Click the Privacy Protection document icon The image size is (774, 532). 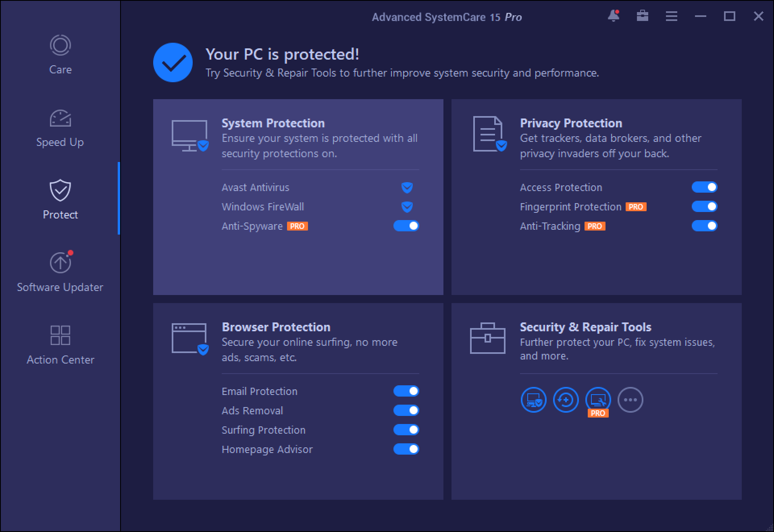[x=489, y=134]
